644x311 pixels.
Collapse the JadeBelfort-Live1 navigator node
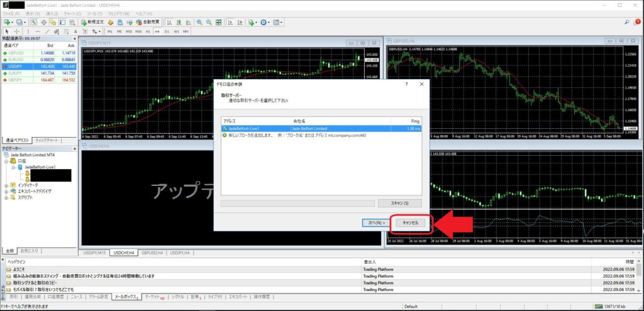click(13, 167)
